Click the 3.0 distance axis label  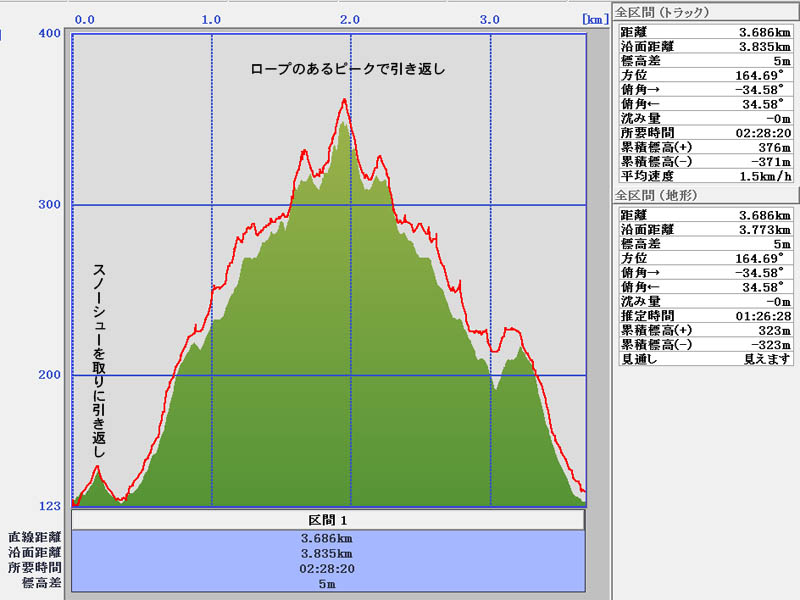(x=490, y=19)
